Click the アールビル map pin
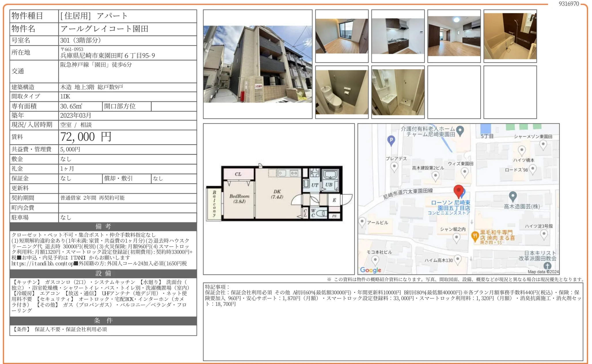 tap(362, 222)
